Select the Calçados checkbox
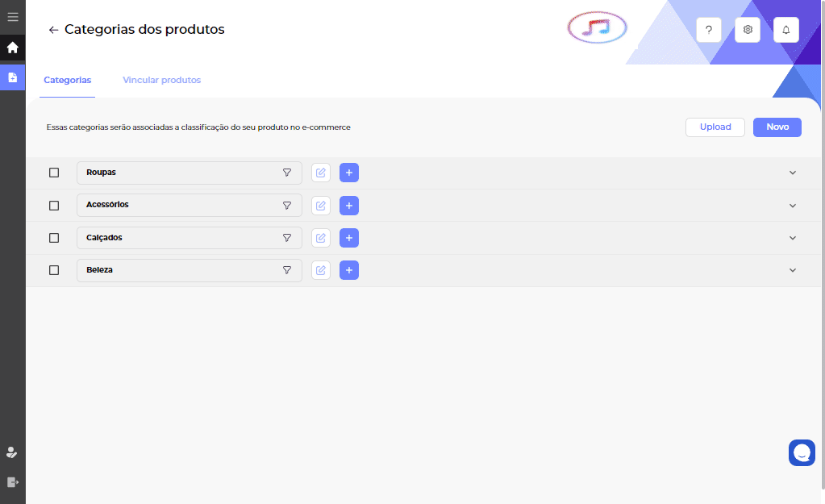This screenshot has height=504, width=825. 54,238
